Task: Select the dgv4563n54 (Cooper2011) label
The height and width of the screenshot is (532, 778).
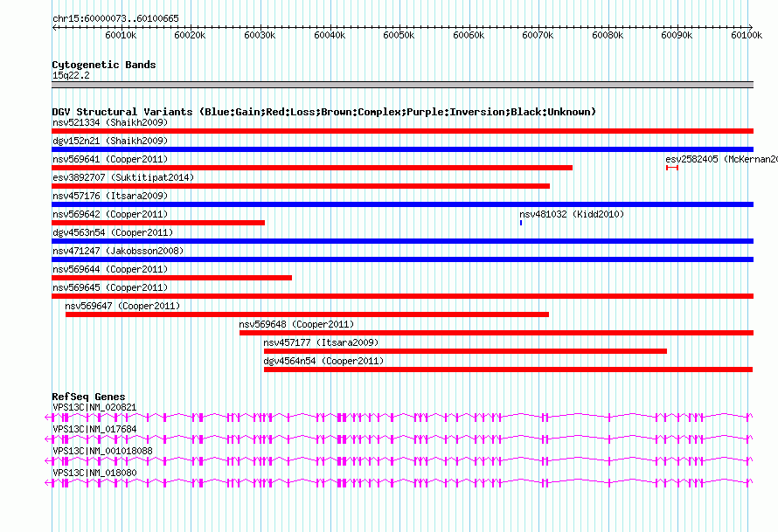Action: pos(113,232)
